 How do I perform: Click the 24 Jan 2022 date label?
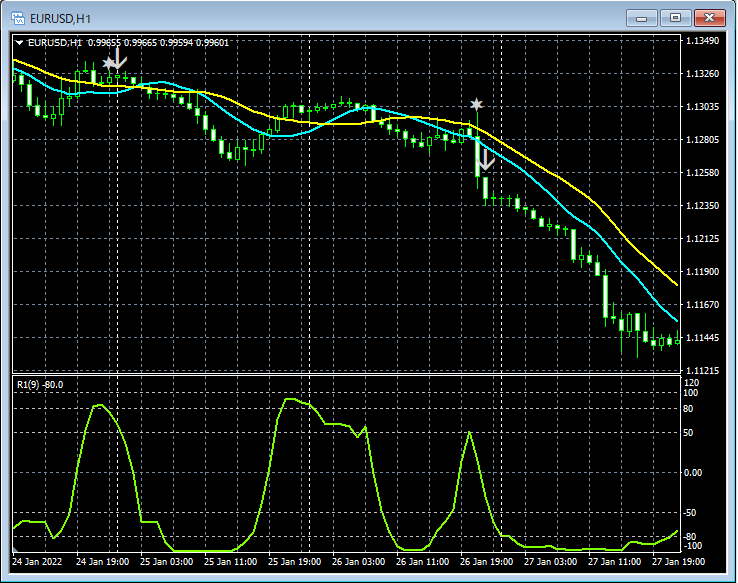39,562
